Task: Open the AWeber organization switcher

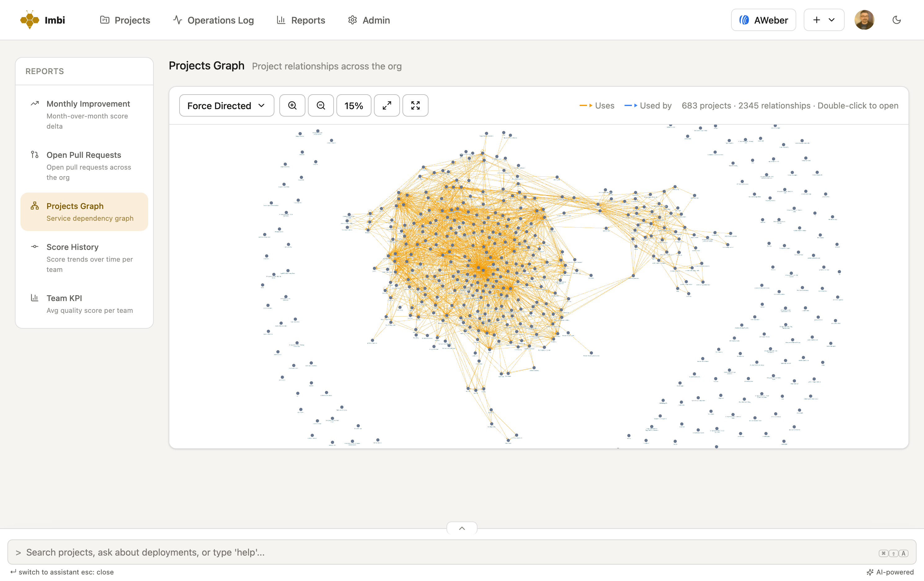Action: click(763, 20)
